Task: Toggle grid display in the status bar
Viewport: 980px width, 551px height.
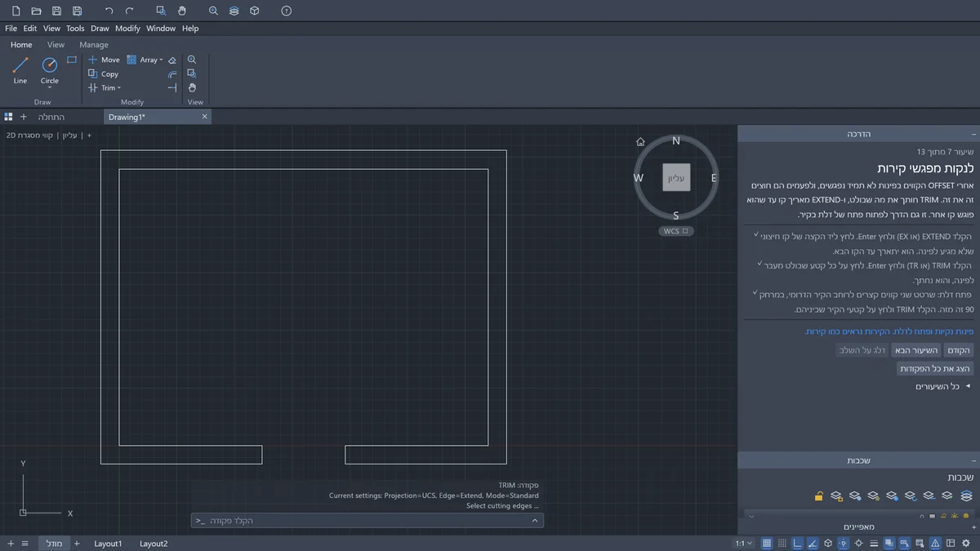Action: 767,544
